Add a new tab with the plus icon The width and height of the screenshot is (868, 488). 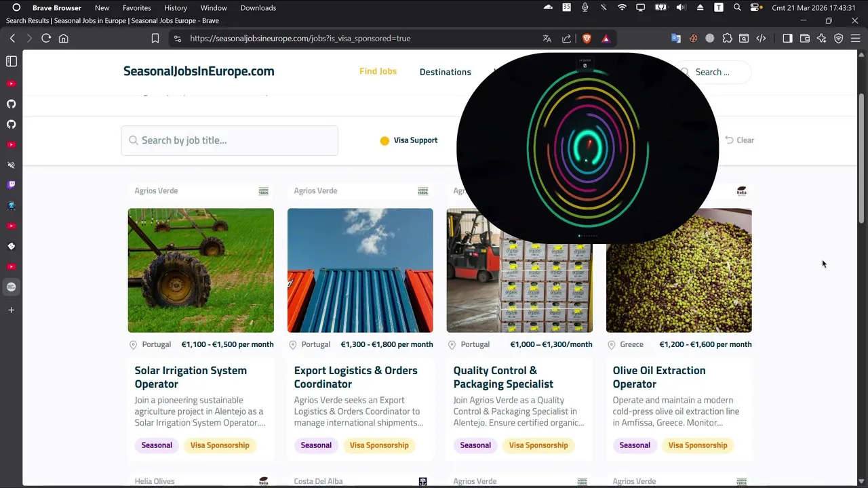pyautogui.click(x=12, y=310)
